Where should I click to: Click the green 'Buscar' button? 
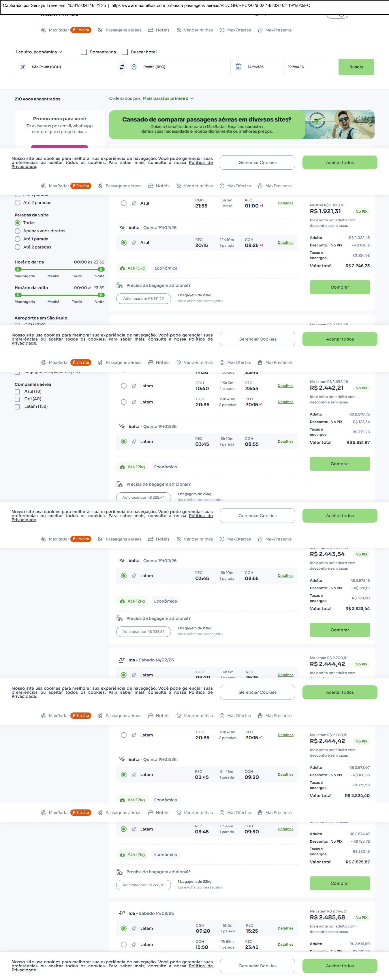356,67
